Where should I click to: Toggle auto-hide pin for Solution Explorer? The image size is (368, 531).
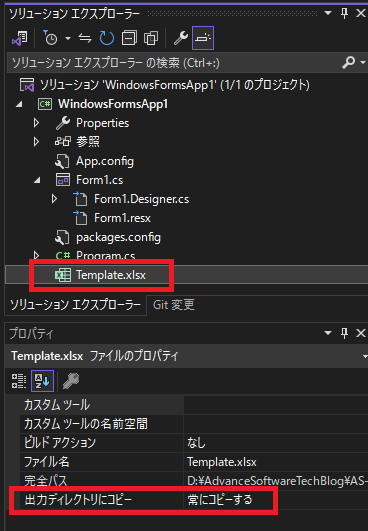(344, 13)
